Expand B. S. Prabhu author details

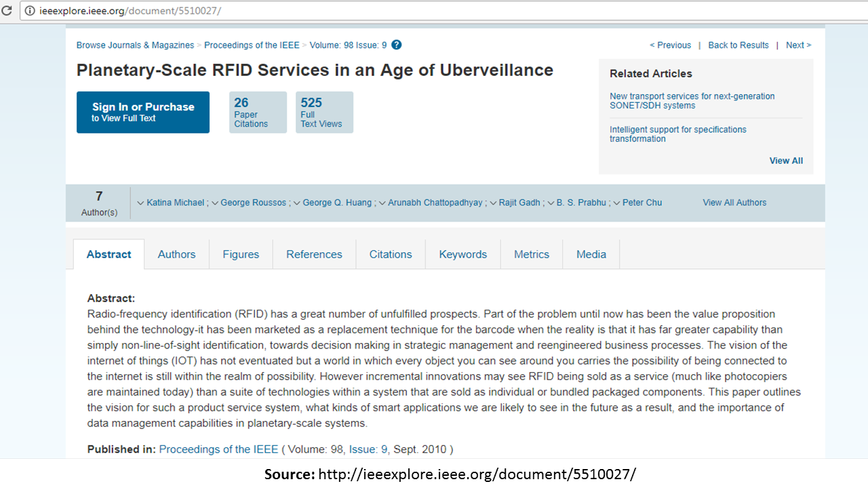pos(551,203)
